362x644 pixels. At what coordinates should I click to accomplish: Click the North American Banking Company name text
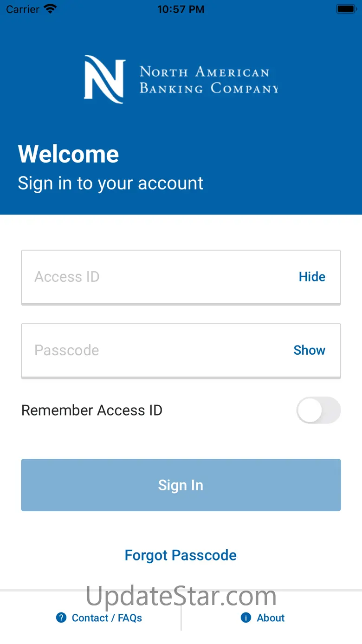coord(209,80)
